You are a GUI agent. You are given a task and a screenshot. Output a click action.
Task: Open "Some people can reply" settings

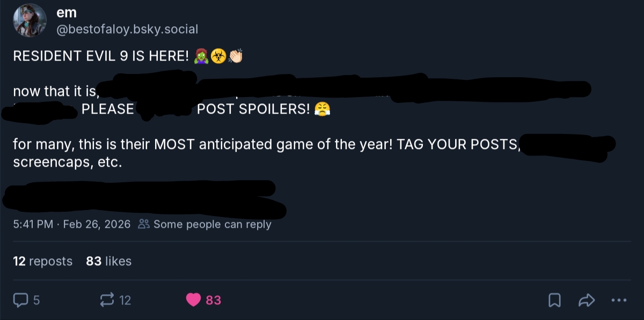click(212, 224)
